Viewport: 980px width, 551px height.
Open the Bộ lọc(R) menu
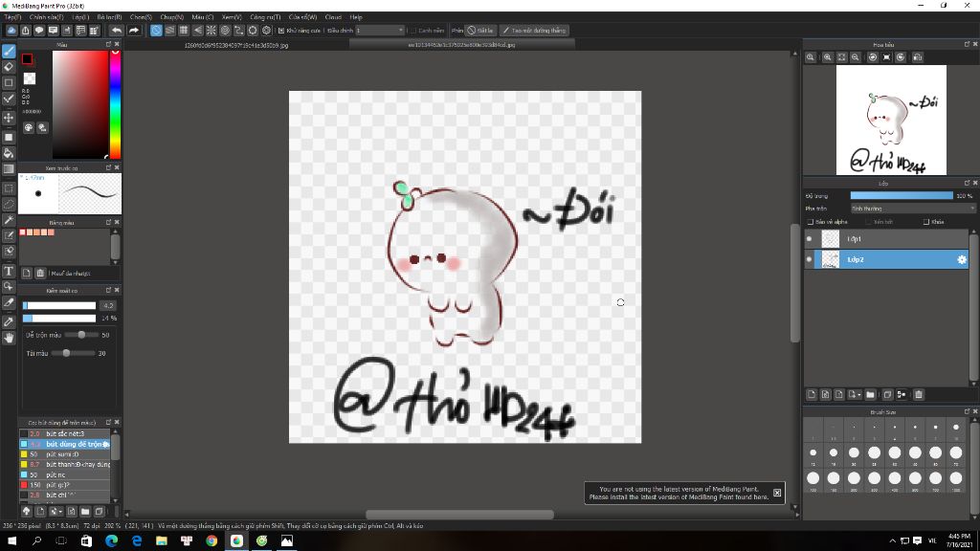[109, 17]
